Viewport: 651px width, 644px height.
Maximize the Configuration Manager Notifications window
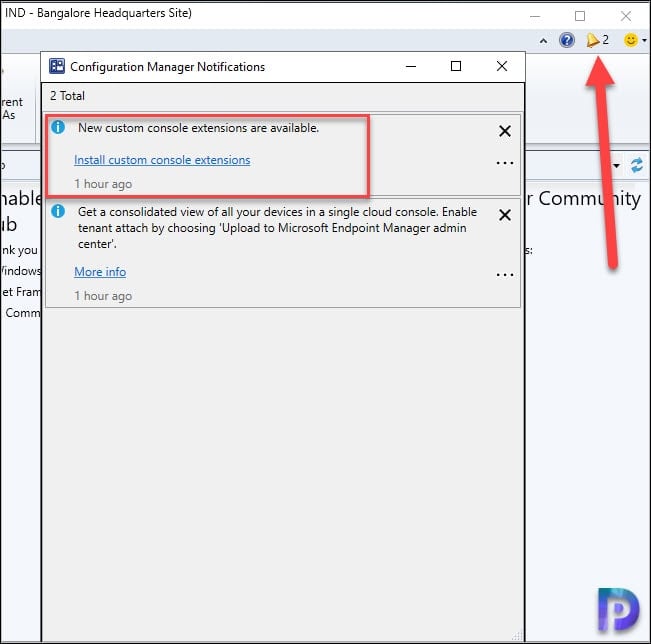coord(456,66)
